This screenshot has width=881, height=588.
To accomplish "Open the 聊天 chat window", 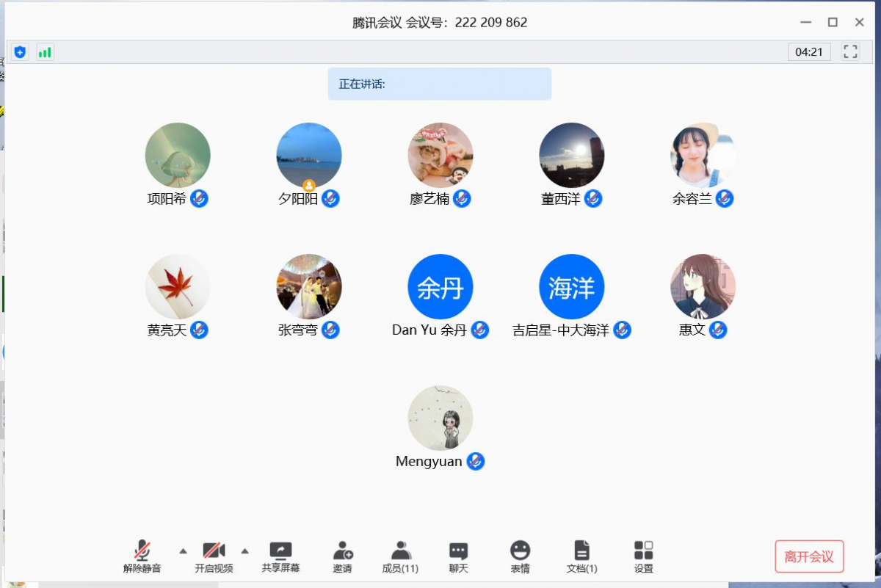I will [458, 551].
